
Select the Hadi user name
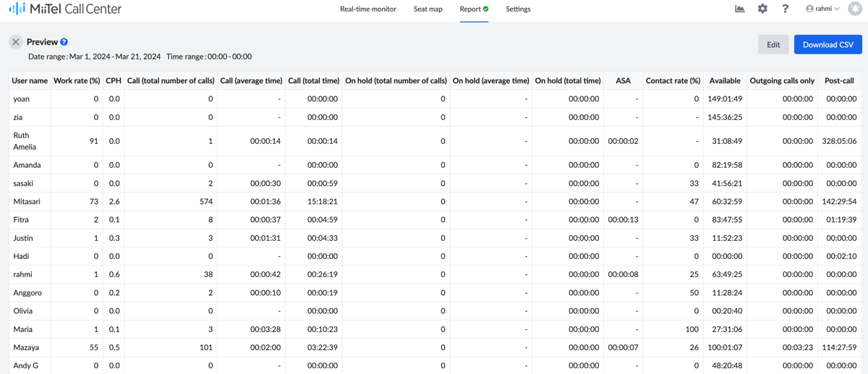pos(21,256)
